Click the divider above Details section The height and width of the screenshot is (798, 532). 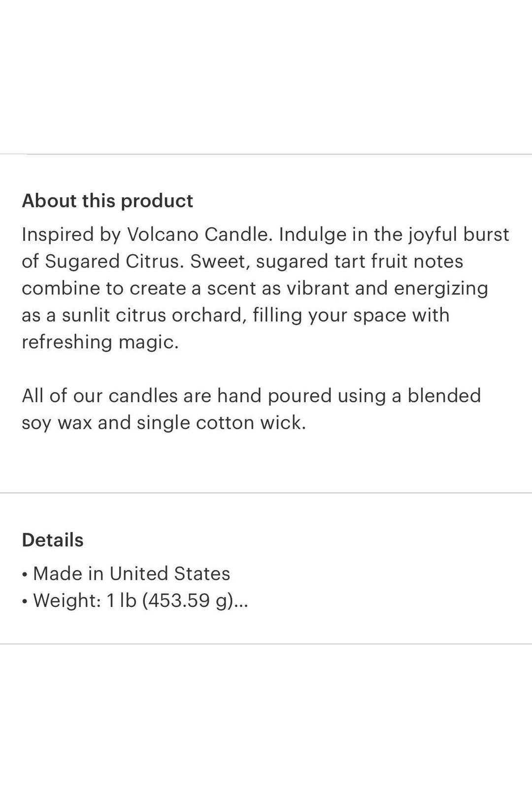pyautogui.click(x=266, y=493)
